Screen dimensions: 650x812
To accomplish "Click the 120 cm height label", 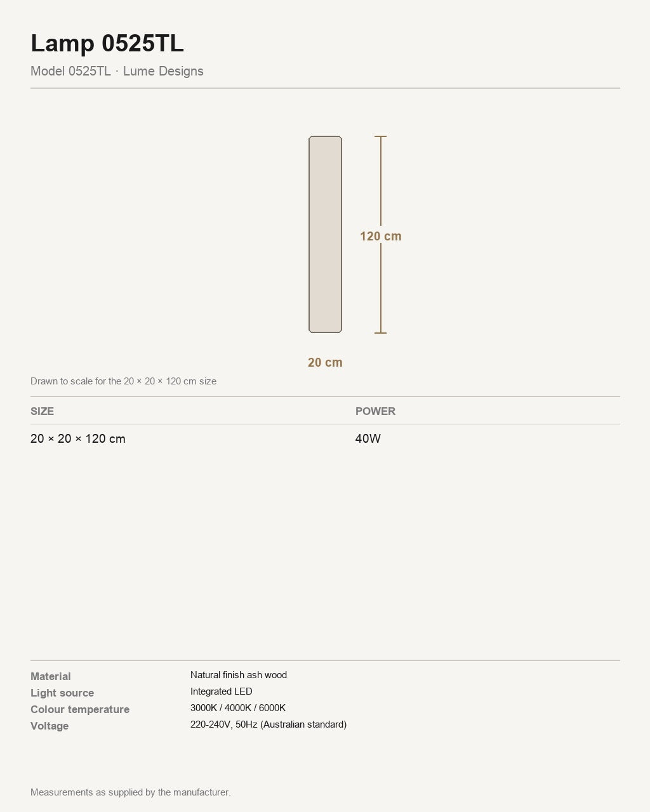I will (x=380, y=236).
